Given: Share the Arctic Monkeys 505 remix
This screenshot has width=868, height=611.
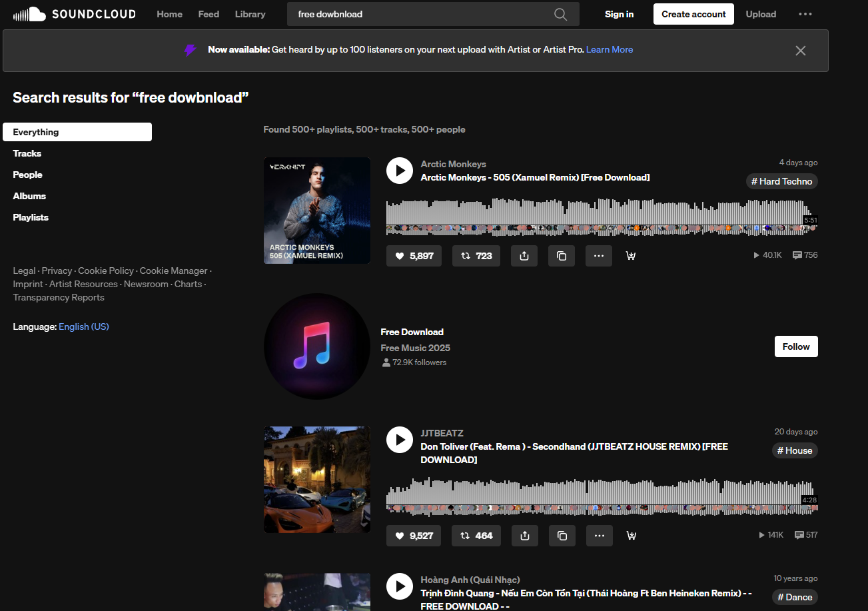Looking at the screenshot, I should pyautogui.click(x=524, y=256).
